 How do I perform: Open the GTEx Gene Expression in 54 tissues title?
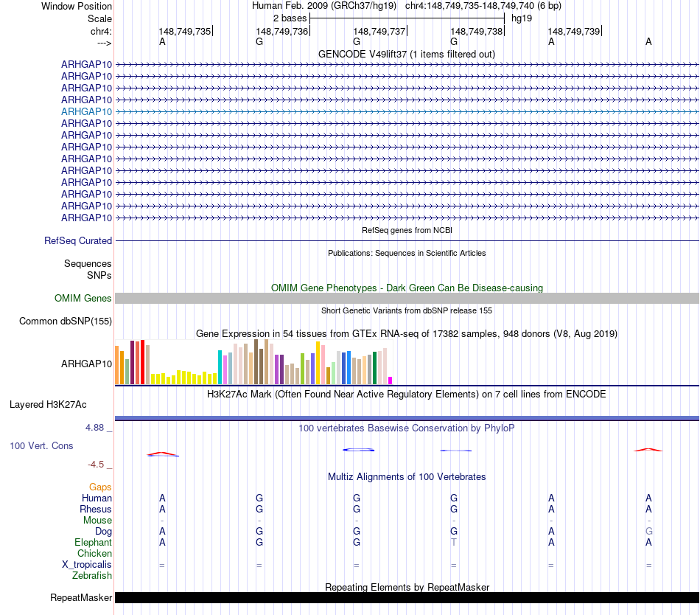click(x=407, y=333)
